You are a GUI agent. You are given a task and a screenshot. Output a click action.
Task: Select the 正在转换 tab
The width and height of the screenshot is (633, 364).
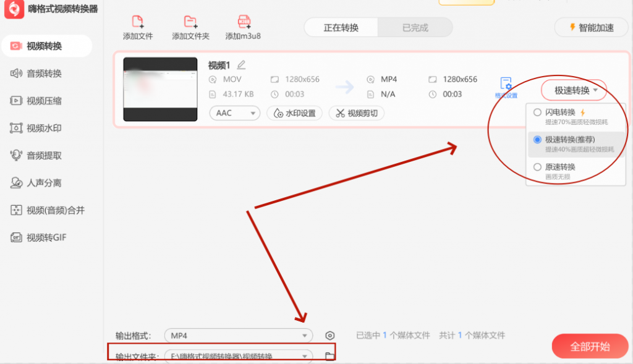pyautogui.click(x=341, y=27)
